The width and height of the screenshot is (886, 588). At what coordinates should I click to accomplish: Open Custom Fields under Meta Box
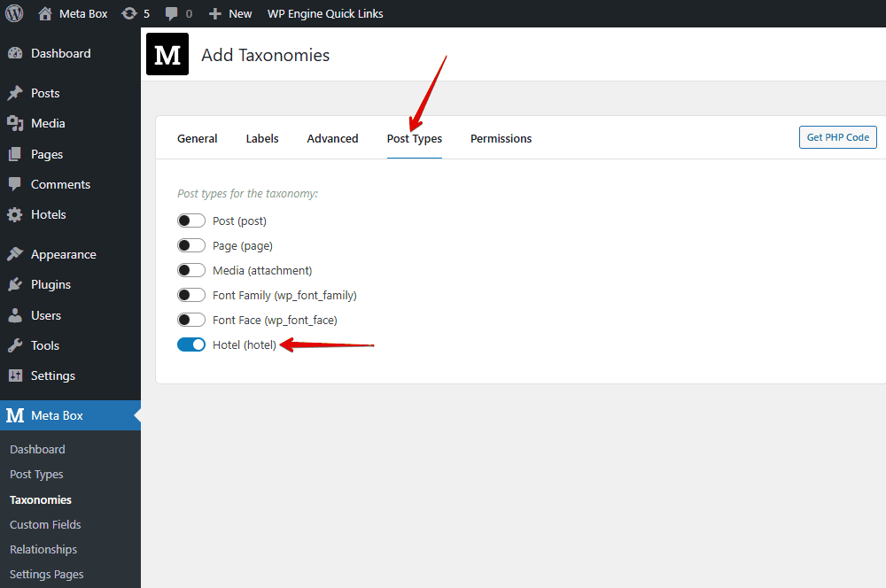click(x=44, y=524)
